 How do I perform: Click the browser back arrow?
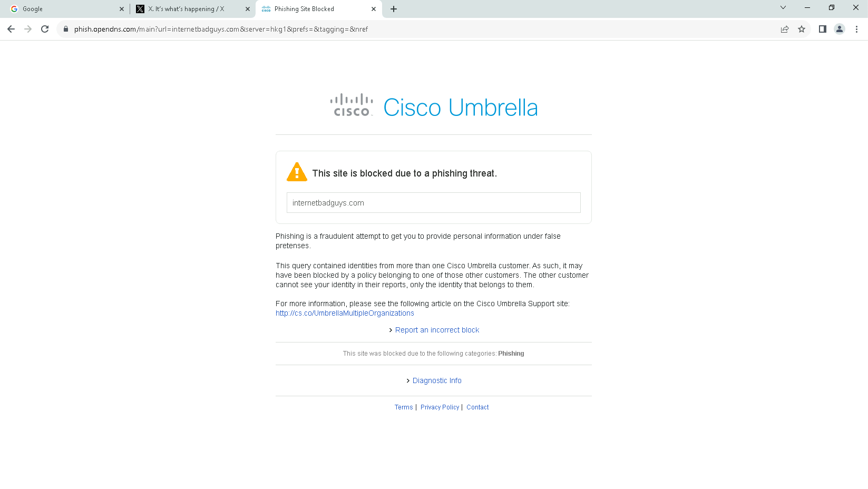point(11,29)
